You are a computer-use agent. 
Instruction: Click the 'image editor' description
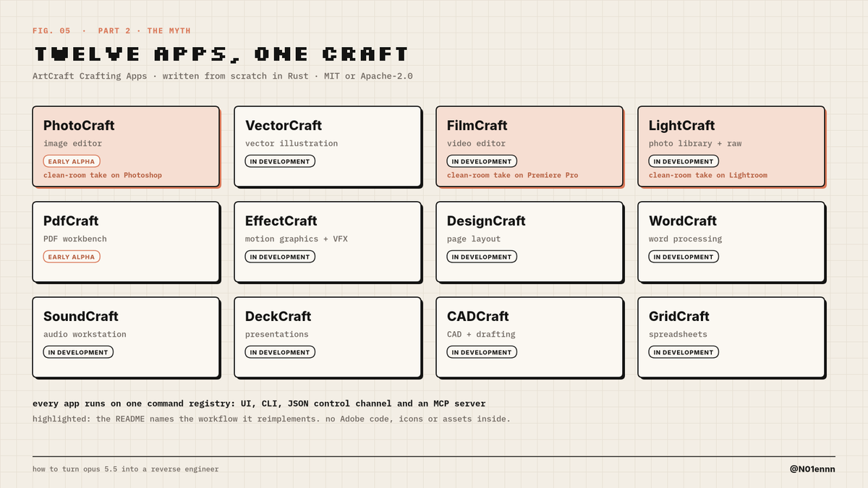pos(72,144)
